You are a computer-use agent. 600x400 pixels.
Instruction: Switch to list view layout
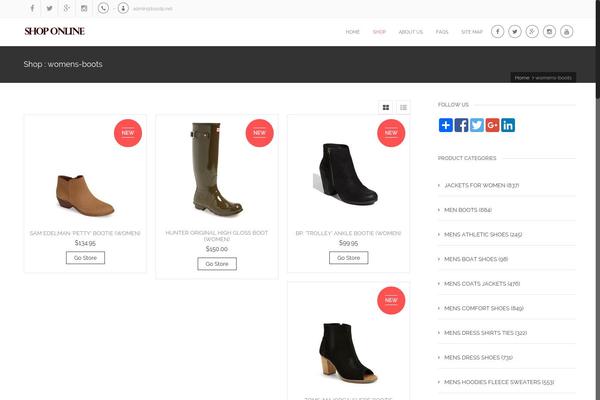click(403, 108)
